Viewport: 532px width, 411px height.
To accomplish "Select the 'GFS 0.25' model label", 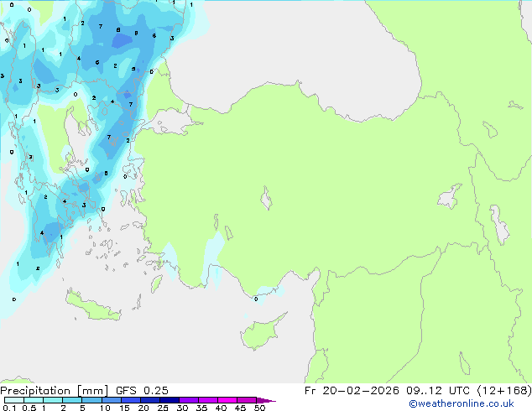I will [142, 391].
